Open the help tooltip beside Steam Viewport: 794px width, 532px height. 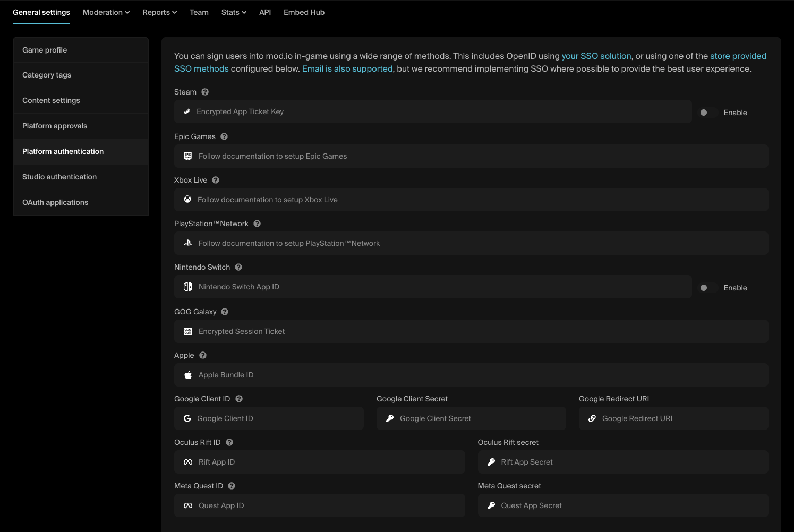pos(206,91)
